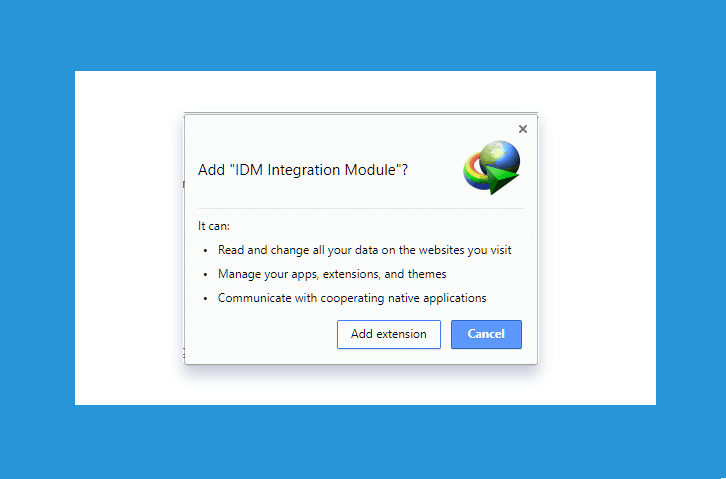Close the dialog with the X icon
This screenshot has height=479, width=726.
click(x=523, y=129)
